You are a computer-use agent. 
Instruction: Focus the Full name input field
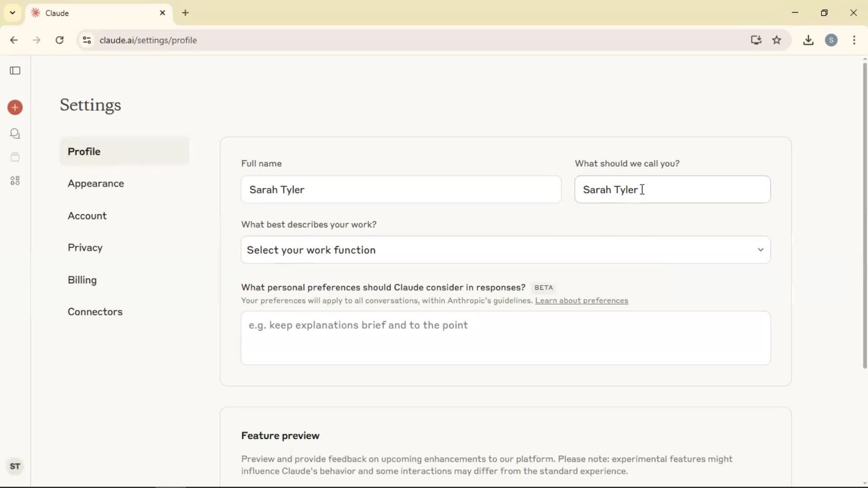click(x=401, y=190)
